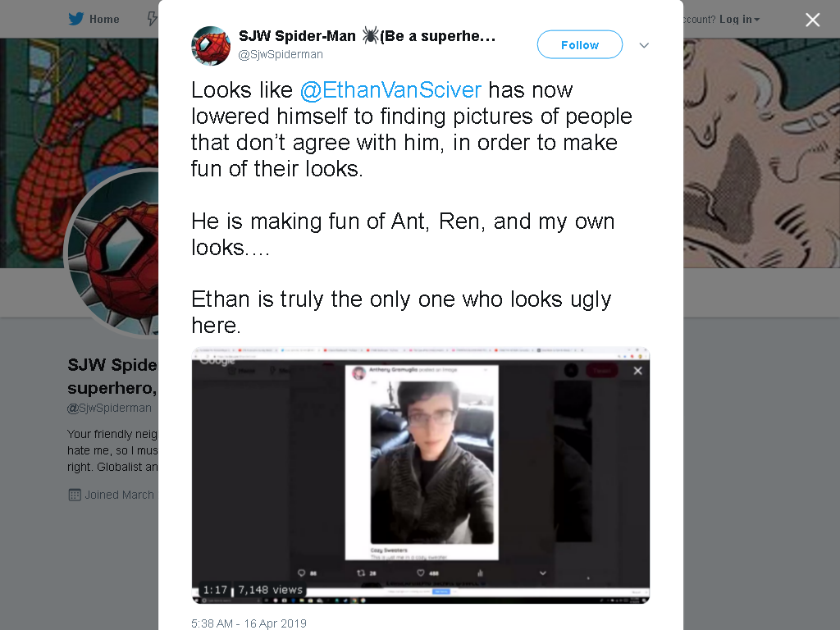This screenshot has height=630, width=840.
Task: Open the @EthanVanSciver mention link
Action: (x=390, y=90)
